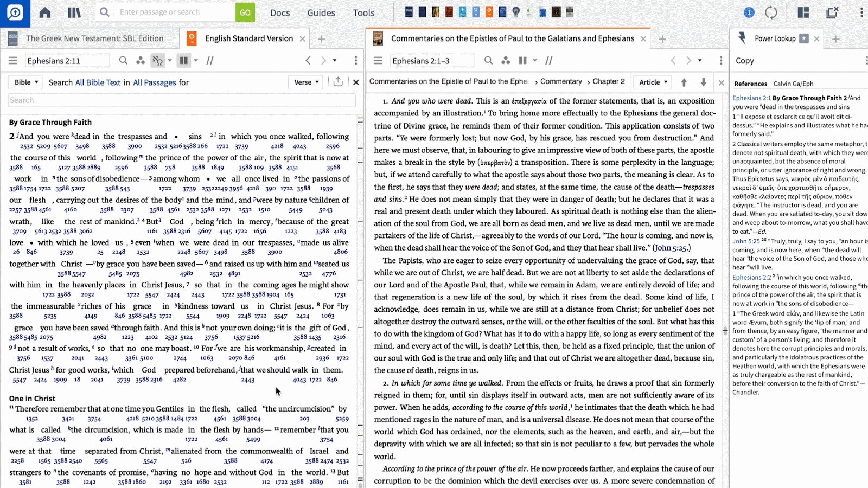Toggle parallel columns in commentary panel
The image size is (868, 488).
(x=523, y=61)
